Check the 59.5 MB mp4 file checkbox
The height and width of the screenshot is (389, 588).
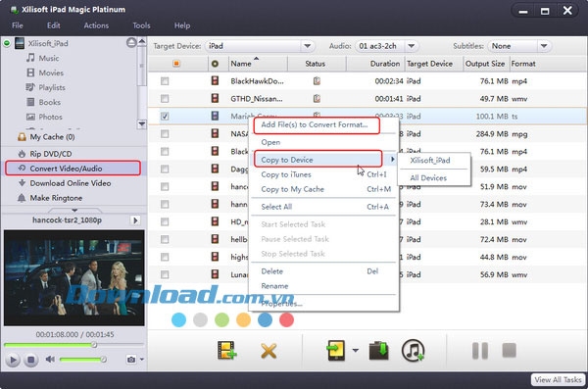165,170
